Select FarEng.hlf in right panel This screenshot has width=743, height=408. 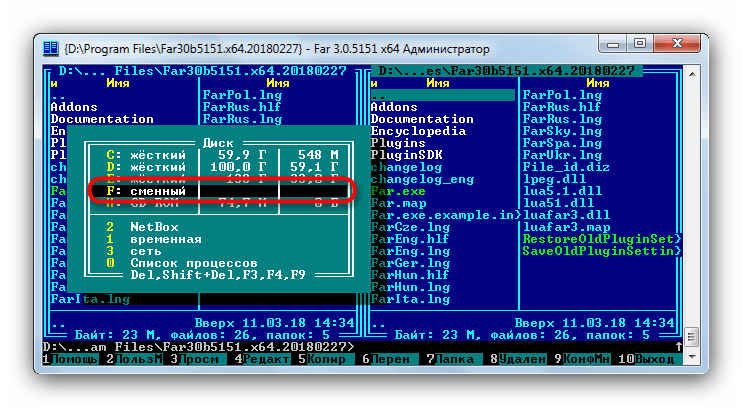[x=410, y=239]
